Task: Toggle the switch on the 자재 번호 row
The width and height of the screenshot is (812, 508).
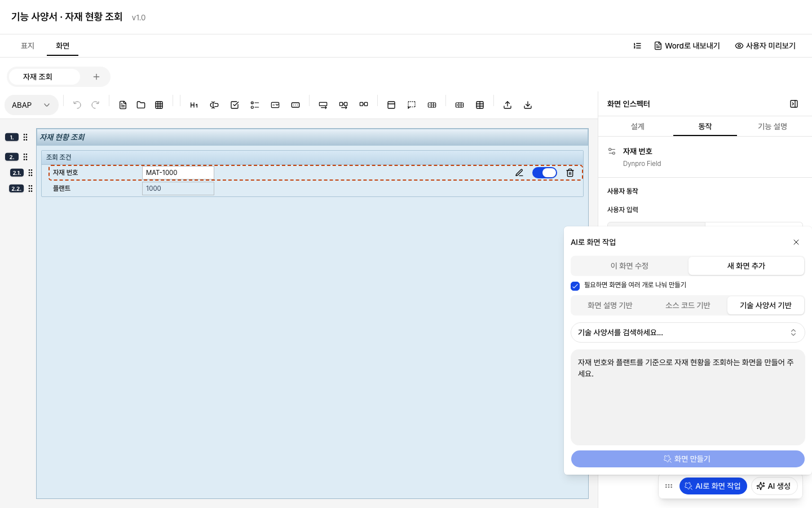Action: tap(545, 173)
